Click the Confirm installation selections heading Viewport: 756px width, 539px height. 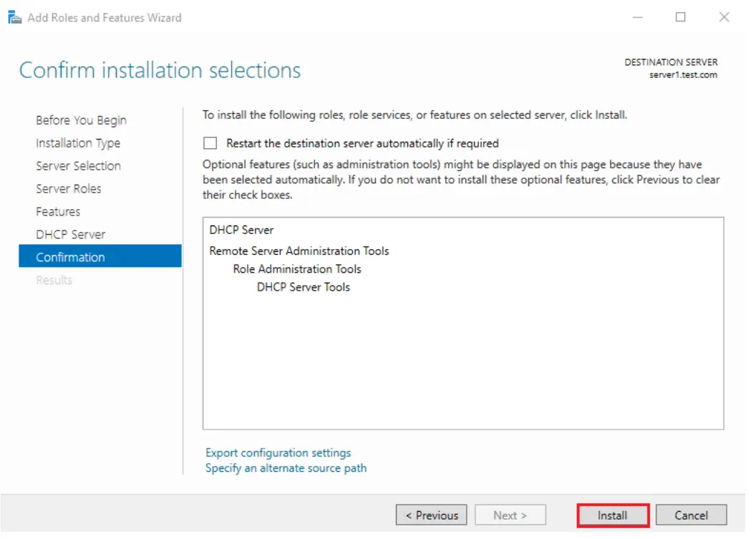pos(162,72)
